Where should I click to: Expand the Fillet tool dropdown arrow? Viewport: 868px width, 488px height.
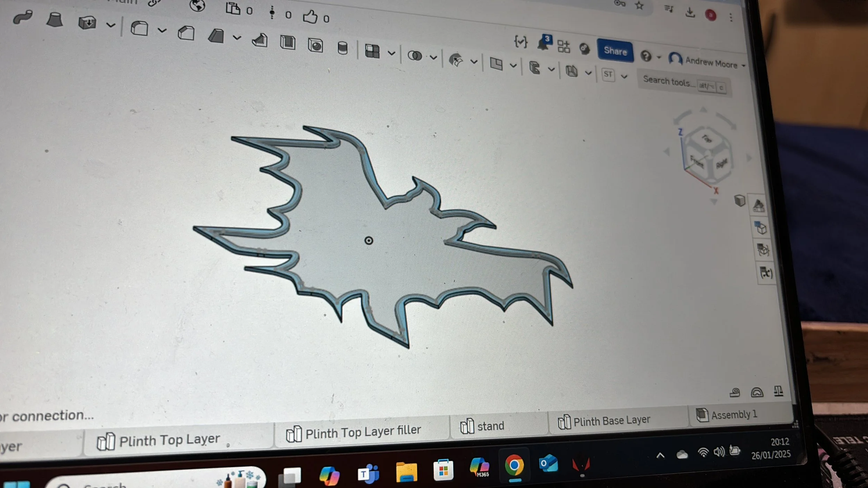[x=162, y=31]
